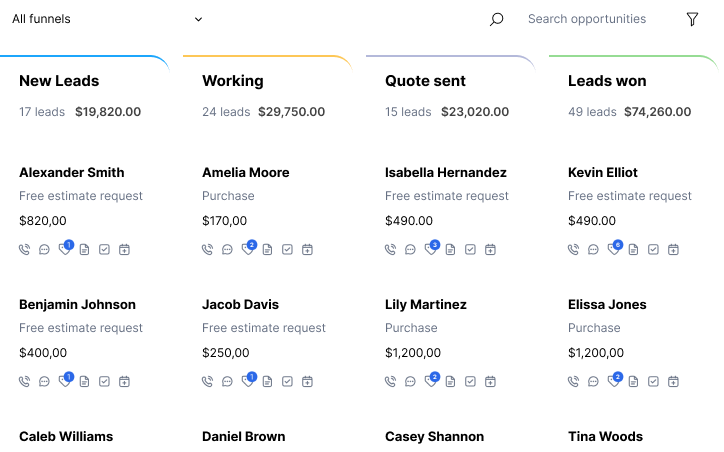Click the phone call icon on Alexander Smith's card

click(24, 250)
